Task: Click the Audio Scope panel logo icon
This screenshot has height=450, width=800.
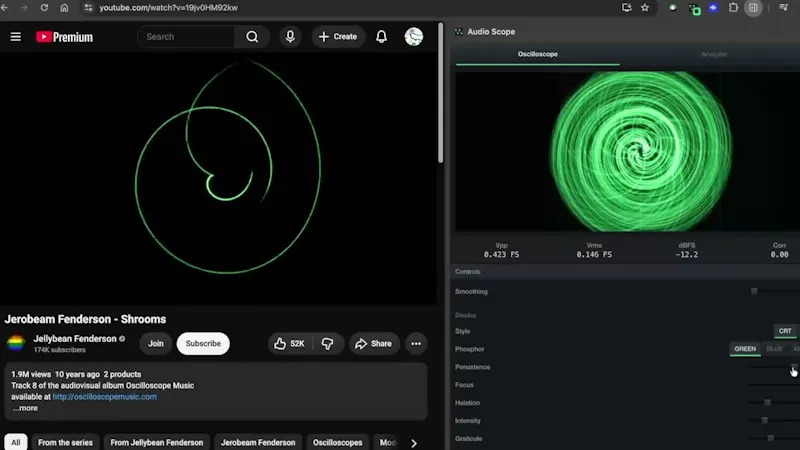Action: 459,32
